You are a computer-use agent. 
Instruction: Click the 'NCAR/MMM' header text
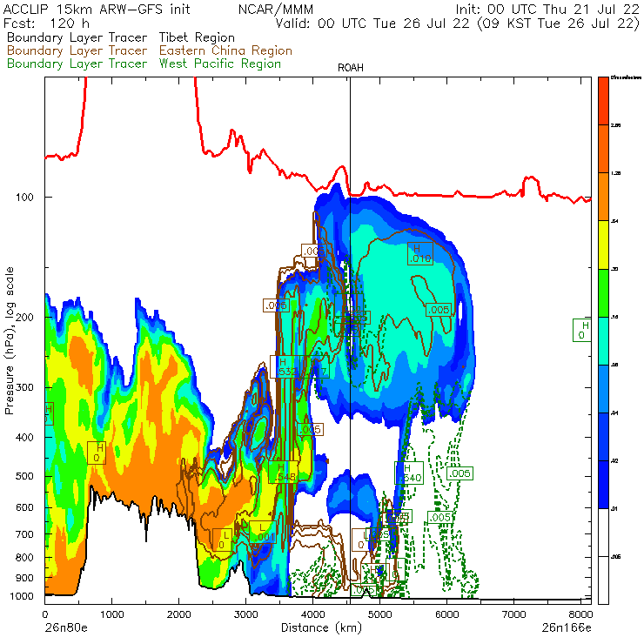276,9
